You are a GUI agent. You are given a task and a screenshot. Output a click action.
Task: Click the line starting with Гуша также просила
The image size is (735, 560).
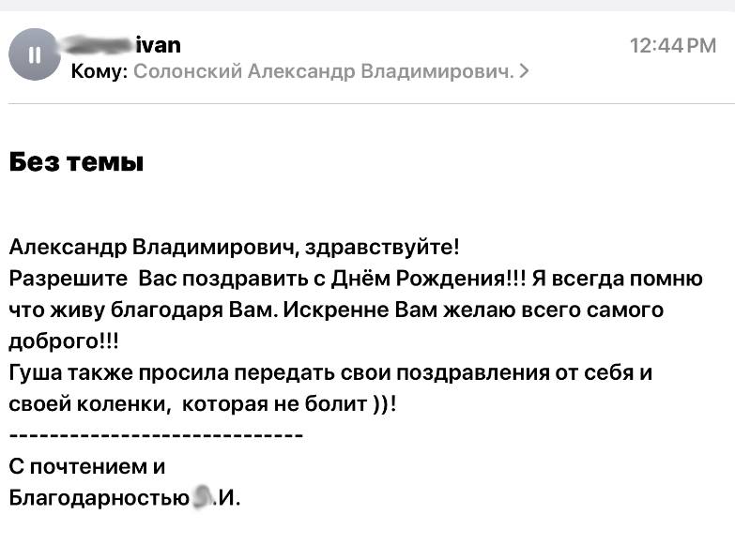[330, 372]
